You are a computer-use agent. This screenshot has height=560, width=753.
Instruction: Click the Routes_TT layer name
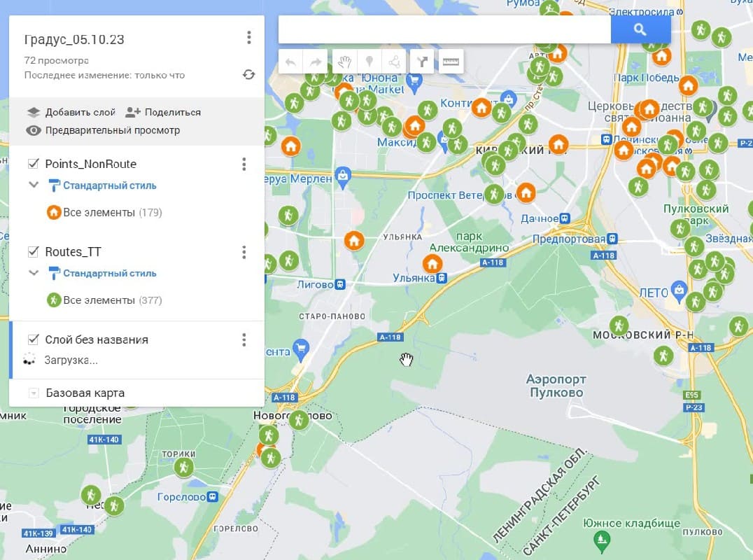[73, 252]
